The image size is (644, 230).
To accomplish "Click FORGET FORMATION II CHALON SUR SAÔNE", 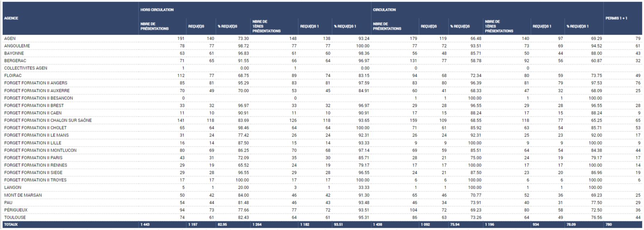I will coord(48,120).
